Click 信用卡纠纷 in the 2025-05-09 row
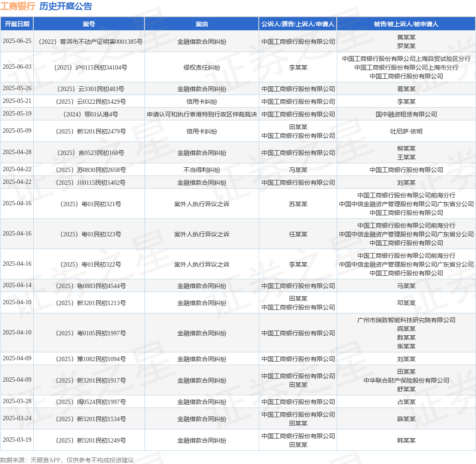Screen dimensions: 476x464 (x=201, y=131)
